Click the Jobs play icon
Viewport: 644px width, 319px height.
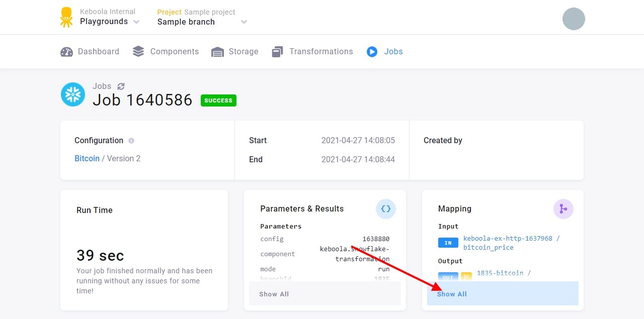[372, 52]
